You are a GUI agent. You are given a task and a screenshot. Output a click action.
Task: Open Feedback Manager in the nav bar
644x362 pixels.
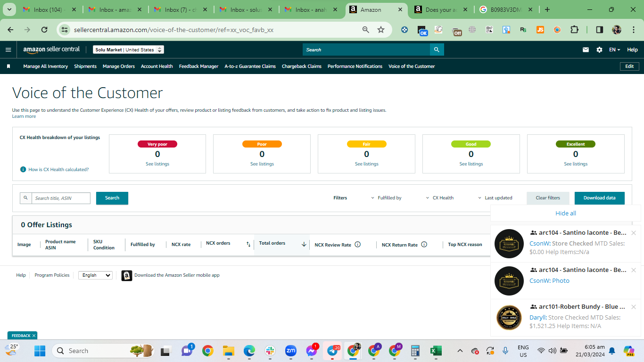click(x=198, y=66)
